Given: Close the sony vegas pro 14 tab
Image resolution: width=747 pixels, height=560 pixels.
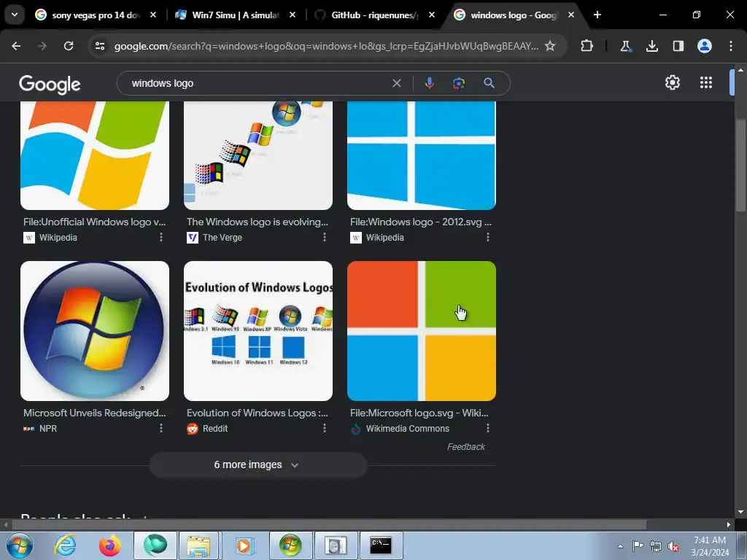Looking at the screenshot, I should pyautogui.click(x=153, y=15).
